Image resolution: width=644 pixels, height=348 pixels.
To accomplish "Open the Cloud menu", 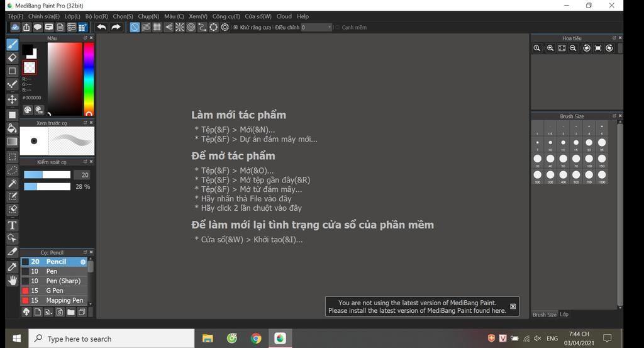I will tap(284, 16).
